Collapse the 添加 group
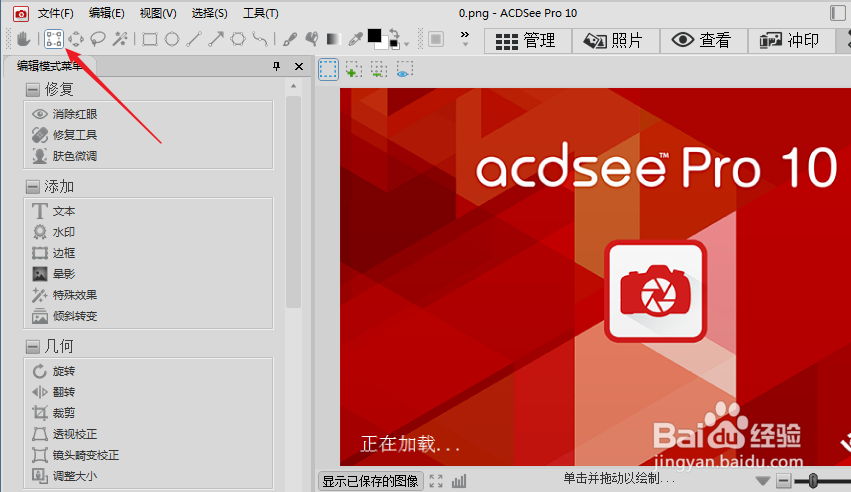The height and width of the screenshot is (492, 851). click(x=33, y=187)
